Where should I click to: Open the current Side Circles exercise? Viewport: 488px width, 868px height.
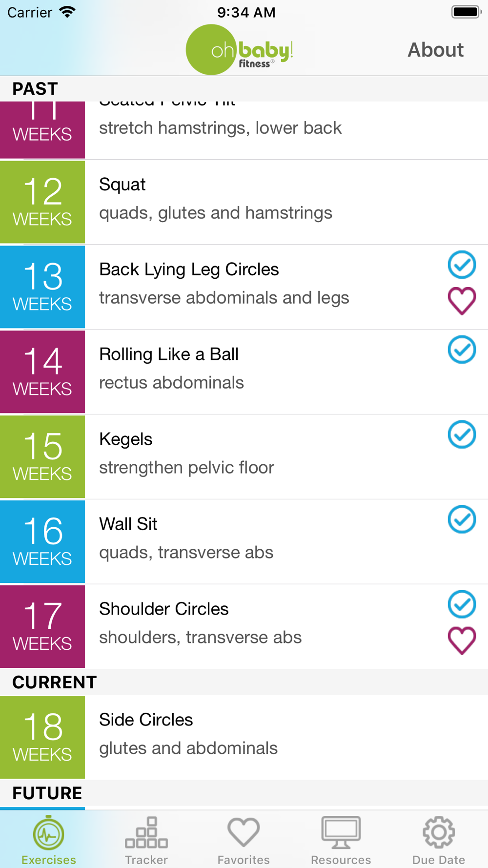(x=244, y=737)
